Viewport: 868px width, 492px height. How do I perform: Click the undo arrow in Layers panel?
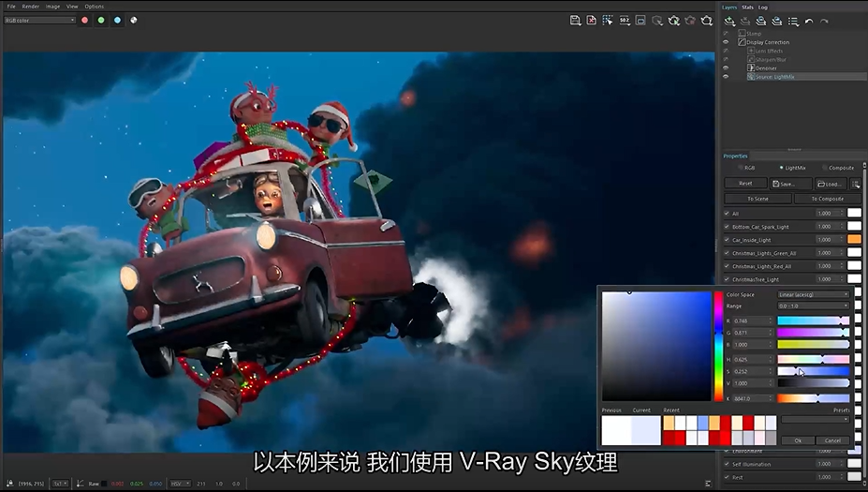(809, 21)
